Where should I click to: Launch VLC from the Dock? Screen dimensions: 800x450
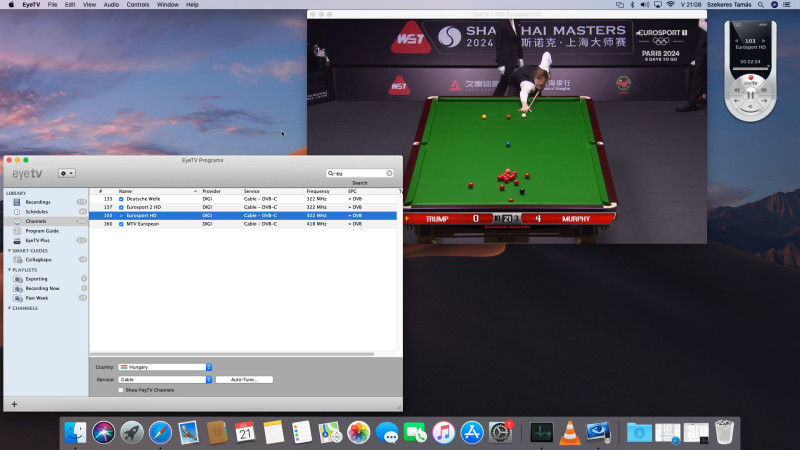pos(569,433)
